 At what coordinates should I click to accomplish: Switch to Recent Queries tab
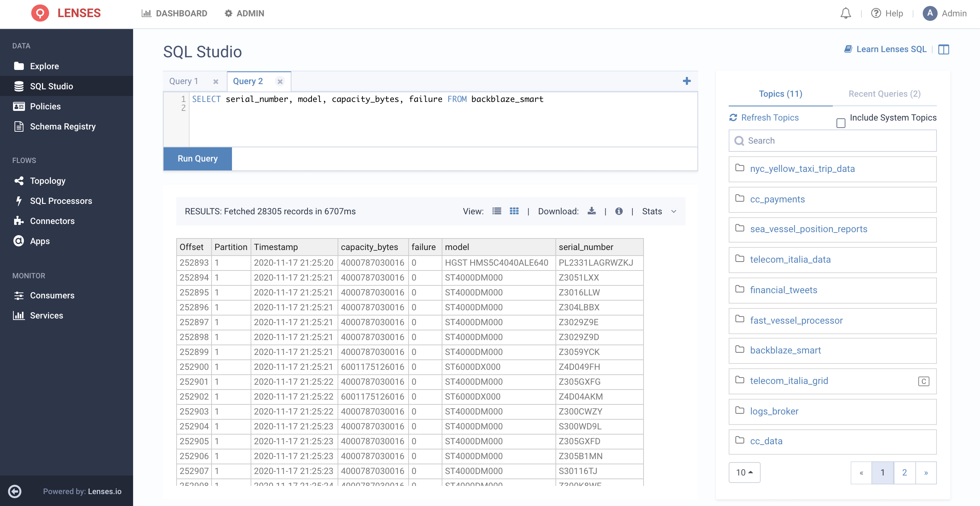pyautogui.click(x=885, y=93)
